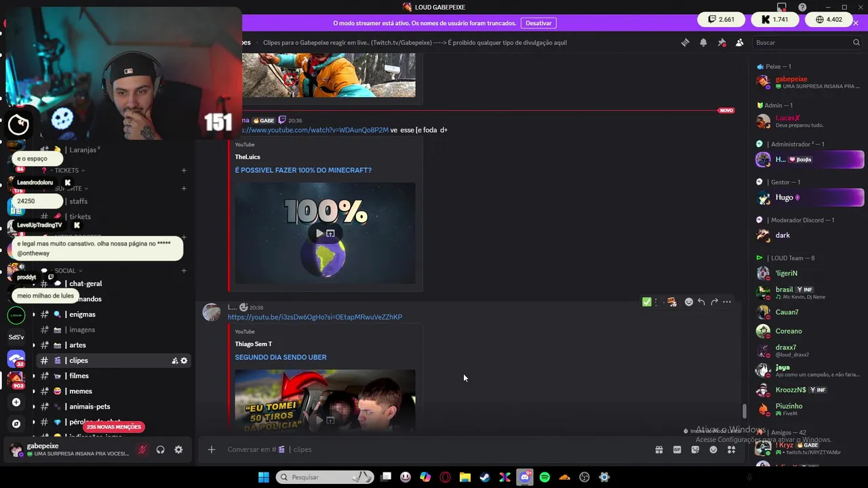Open Discover servers compass icon
868x488 pixels.
click(16, 424)
